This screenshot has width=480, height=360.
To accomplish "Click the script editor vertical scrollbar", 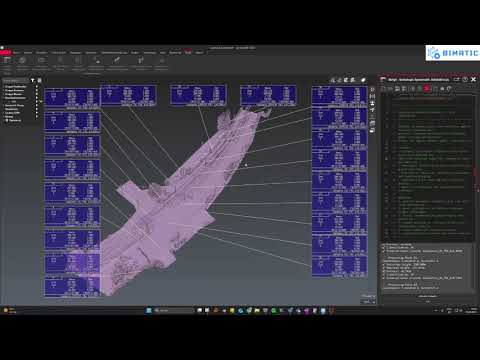I will click(x=474, y=168).
